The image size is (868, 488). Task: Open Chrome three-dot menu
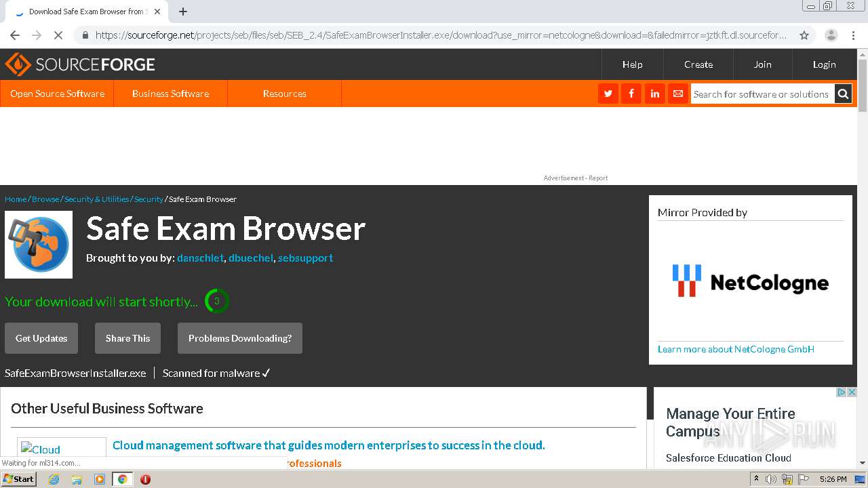(x=852, y=35)
